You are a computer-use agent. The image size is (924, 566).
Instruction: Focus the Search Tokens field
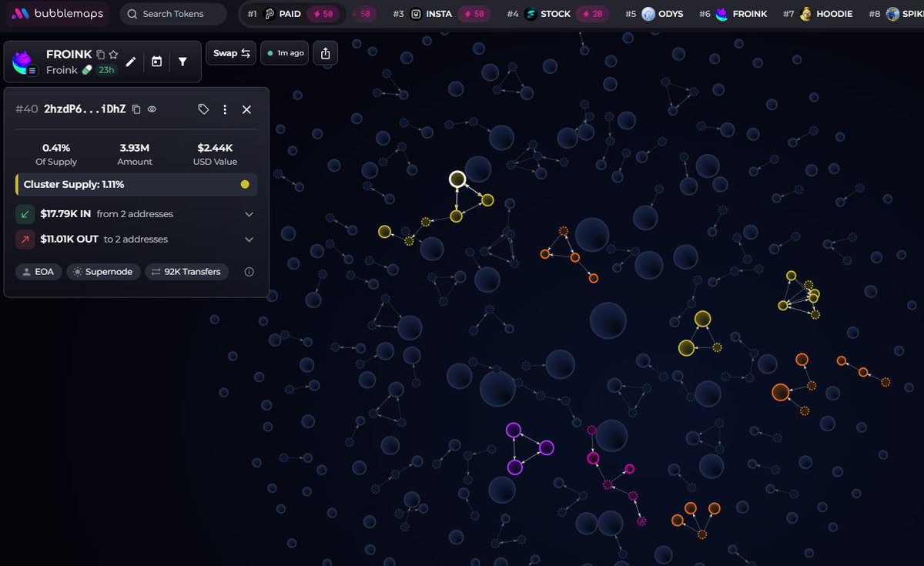click(173, 14)
